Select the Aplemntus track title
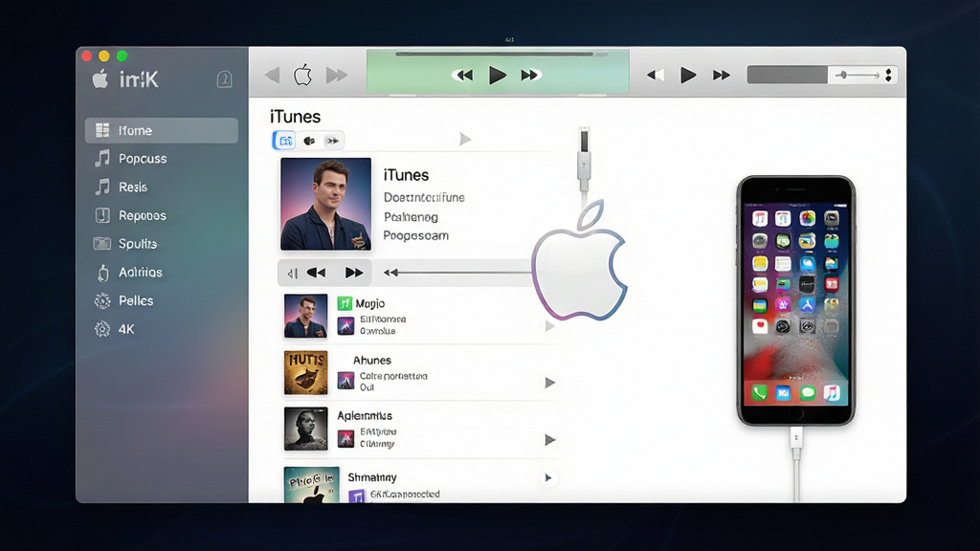This screenshot has width=980, height=551. pos(365,415)
